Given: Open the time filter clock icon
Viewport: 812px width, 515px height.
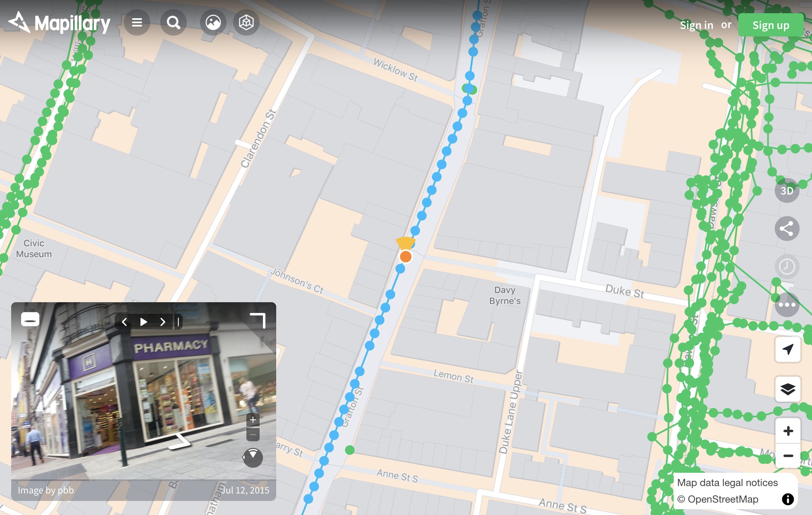Looking at the screenshot, I should pyautogui.click(x=787, y=267).
